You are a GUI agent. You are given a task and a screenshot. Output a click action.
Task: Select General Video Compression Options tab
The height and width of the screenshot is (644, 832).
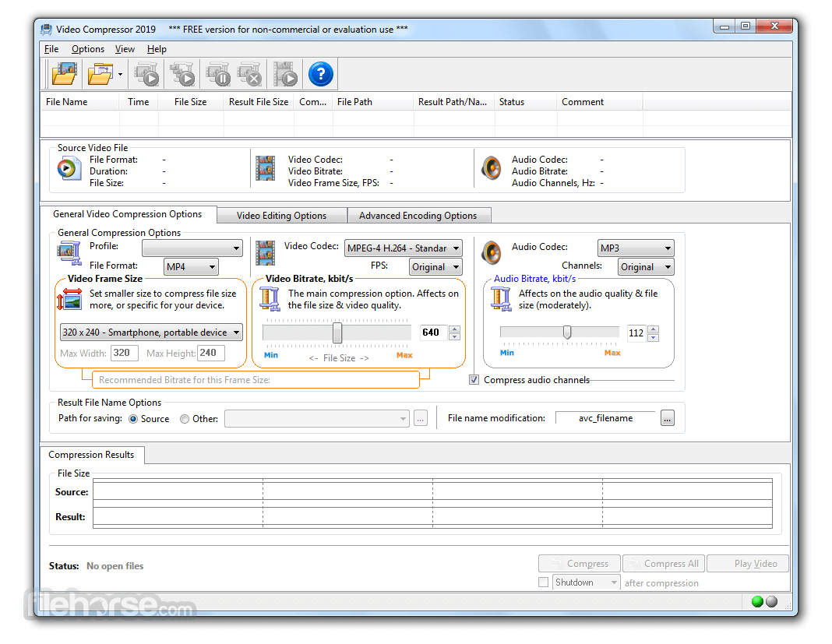click(x=127, y=214)
